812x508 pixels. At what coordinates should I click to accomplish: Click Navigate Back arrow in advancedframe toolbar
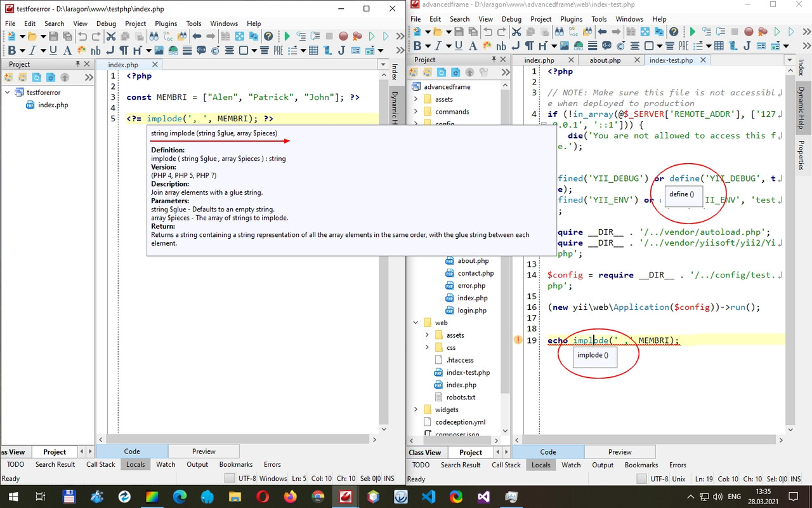pos(603,32)
